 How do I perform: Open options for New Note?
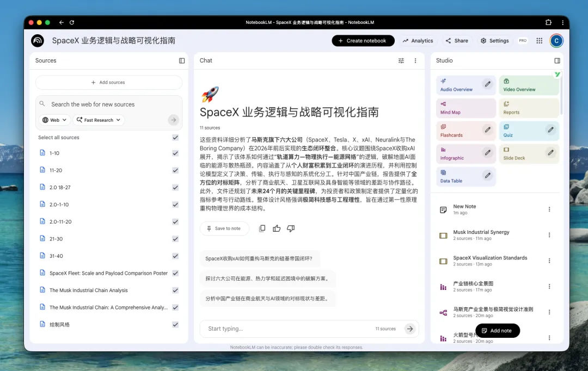point(549,209)
